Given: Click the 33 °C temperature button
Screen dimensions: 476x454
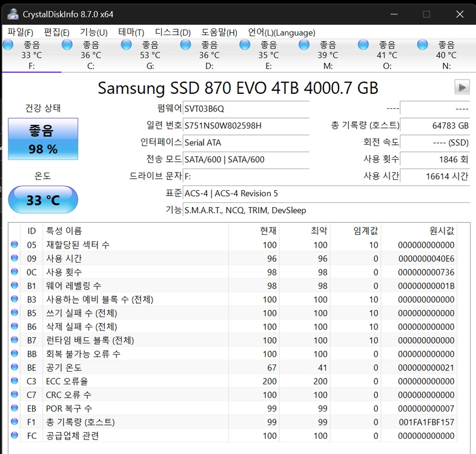Looking at the screenshot, I should click(x=43, y=200).
